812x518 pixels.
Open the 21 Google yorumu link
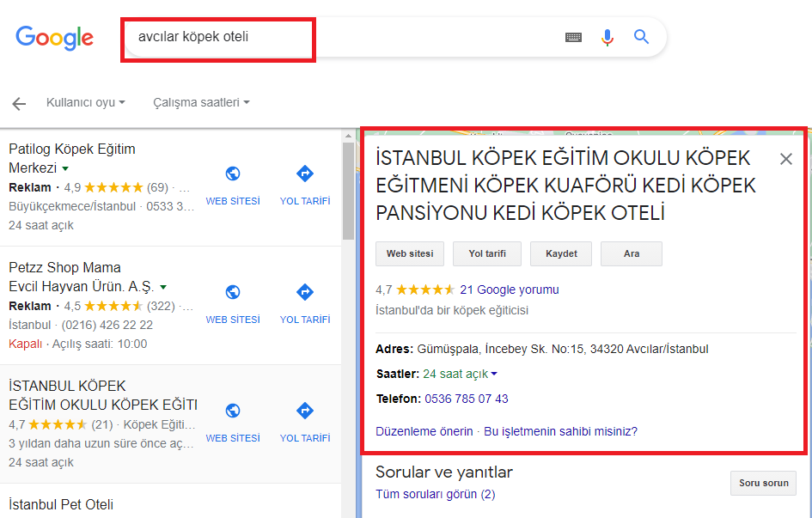click(x=510, y=289)
